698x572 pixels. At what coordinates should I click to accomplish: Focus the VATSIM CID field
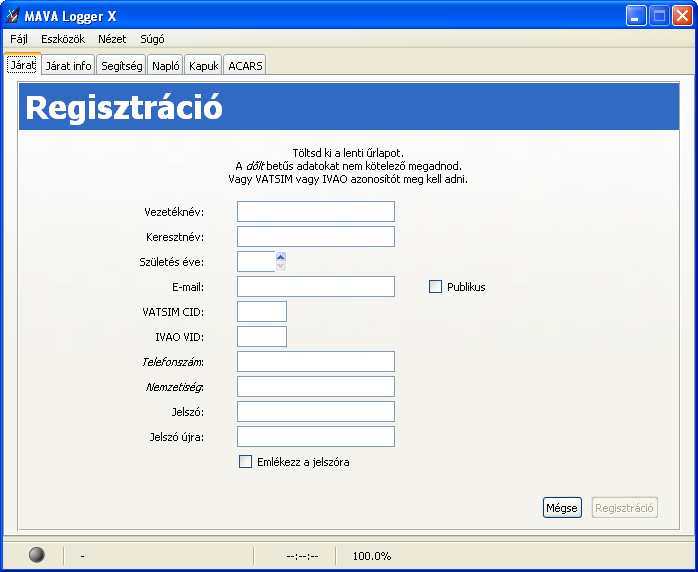[x=262, y=311]
